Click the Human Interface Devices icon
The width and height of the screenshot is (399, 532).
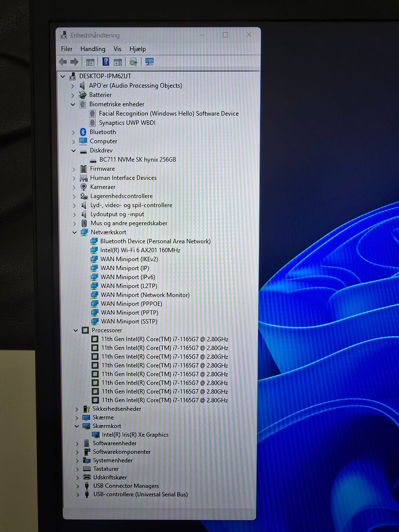84,178
